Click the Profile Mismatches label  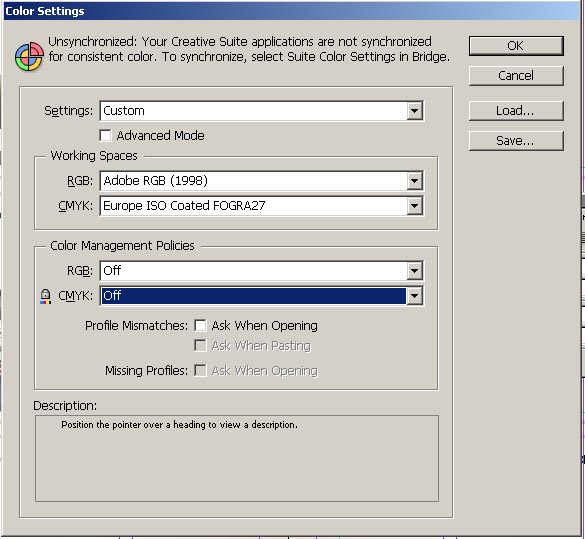tap(136, 326)
